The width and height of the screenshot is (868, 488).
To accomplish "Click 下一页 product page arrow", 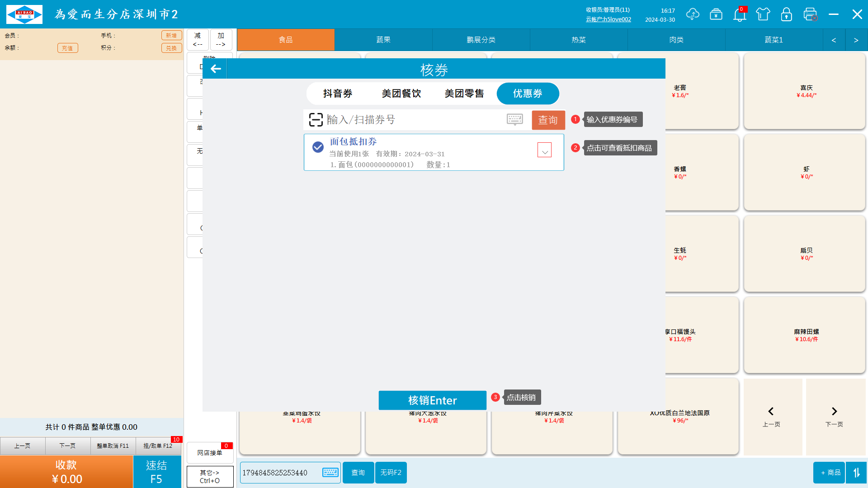I will pyautogui.click(x=835, y=417).
